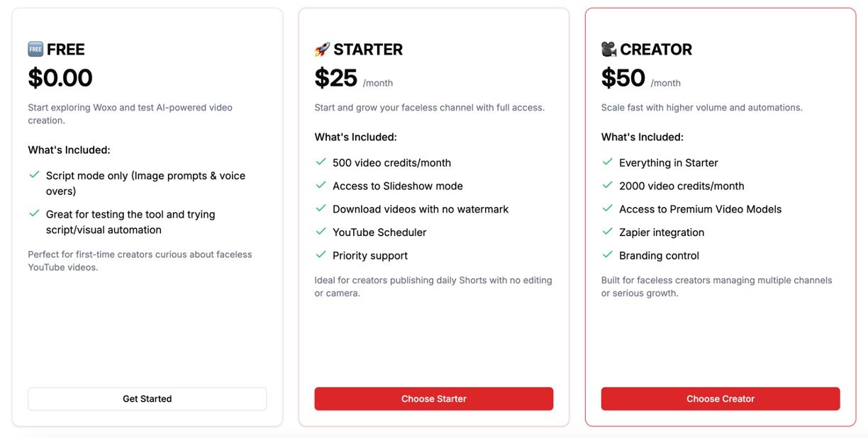Image resolution: width=868 pixels, height=438 pixels.
Task: Click checkmark next to 500 video credits/month
Action: click(321, 162)
